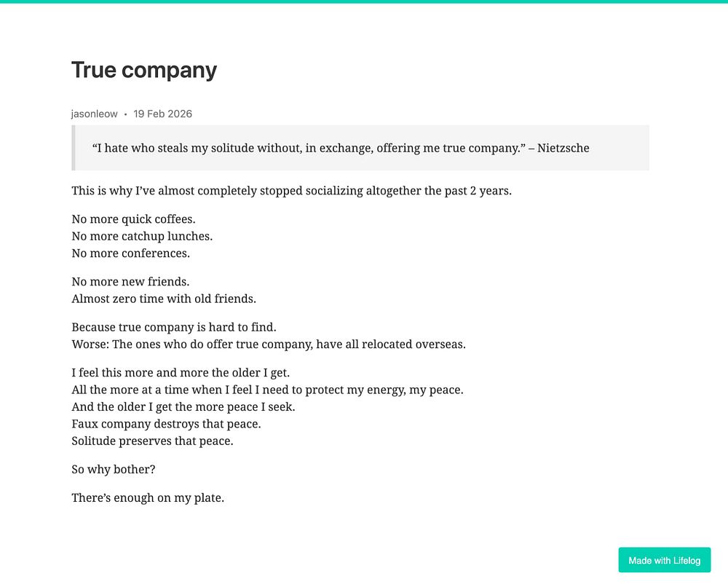Screen dimensions: 728x587
Task: Open the jasonleow author profile link
Action: (x=94, y=114)
